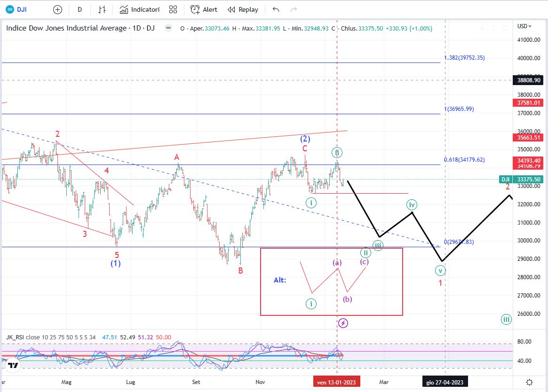Start bar Replay mode
Image resolution: width=548 pixels, height=392 pixels.
pos(243,10)
